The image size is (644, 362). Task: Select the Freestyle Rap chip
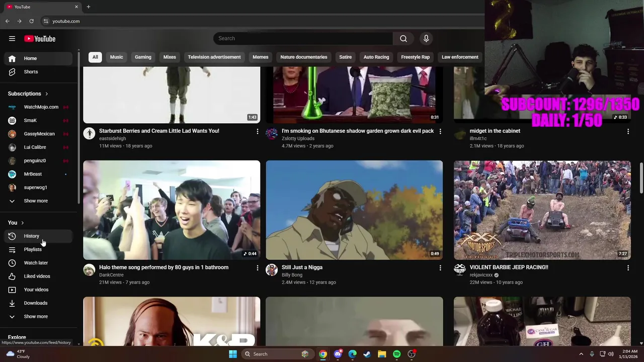coord(415,57)
